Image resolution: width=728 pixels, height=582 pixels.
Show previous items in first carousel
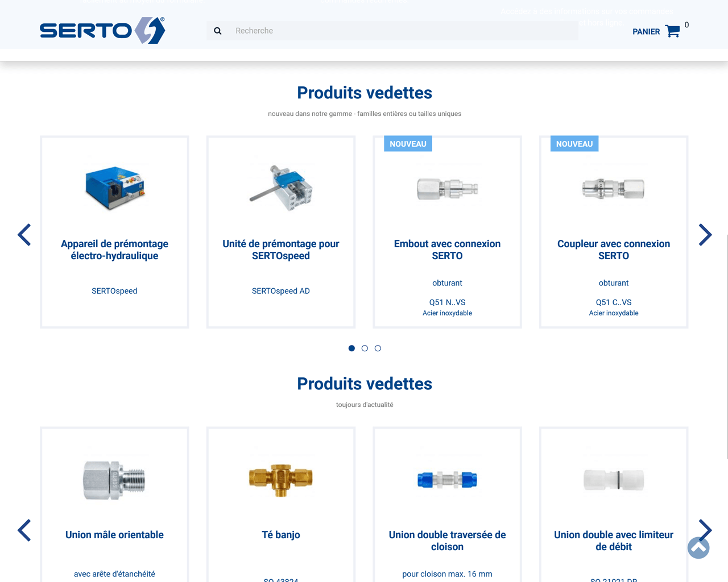(x=24, y=235)
